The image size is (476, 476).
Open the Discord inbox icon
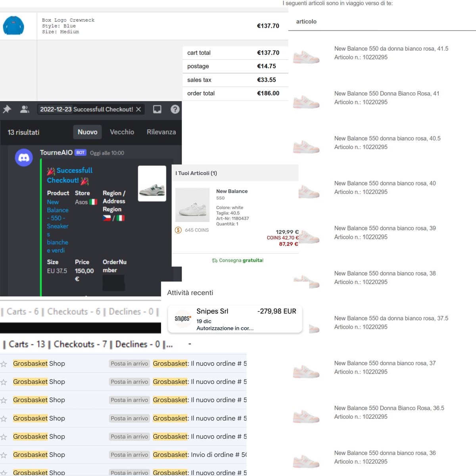pos(157,109)
